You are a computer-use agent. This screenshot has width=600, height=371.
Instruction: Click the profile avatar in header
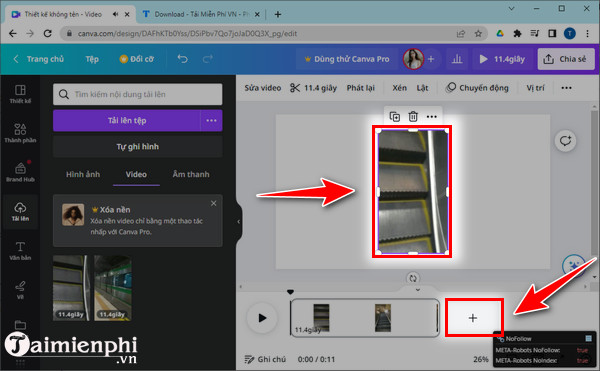pyautogui.click(x=413, y=59)
